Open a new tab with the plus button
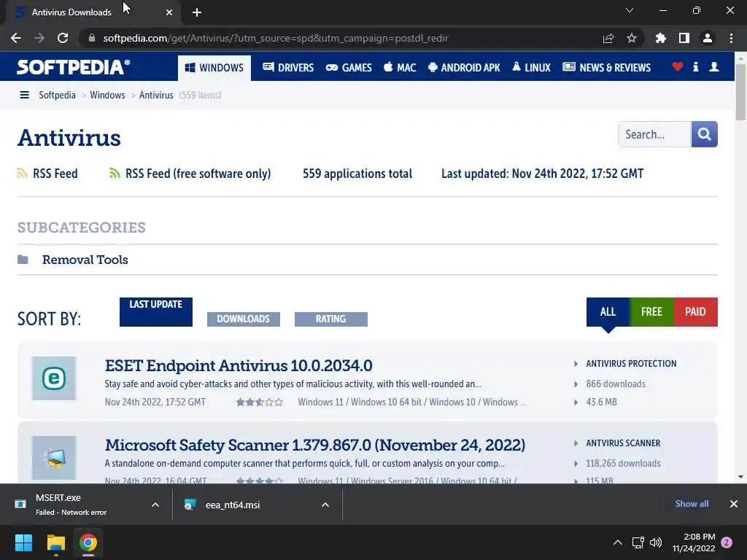This screenshot has width=747, height=560. click(197, 12)
